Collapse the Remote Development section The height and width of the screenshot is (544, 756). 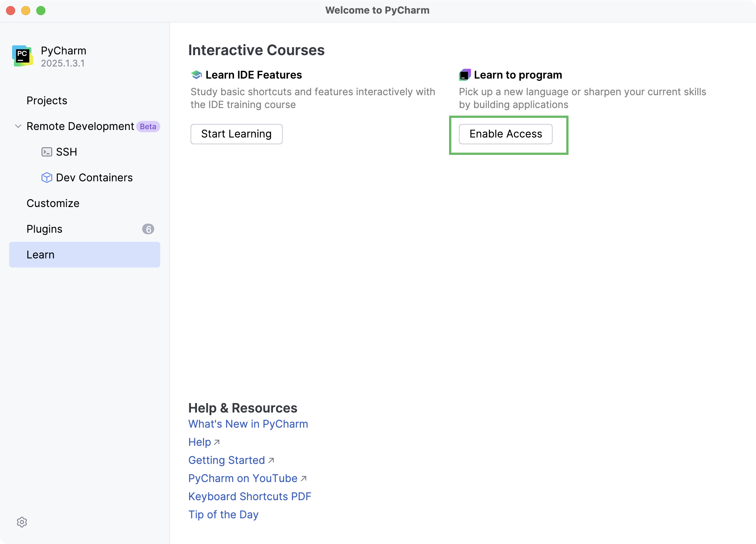(17, 126)
